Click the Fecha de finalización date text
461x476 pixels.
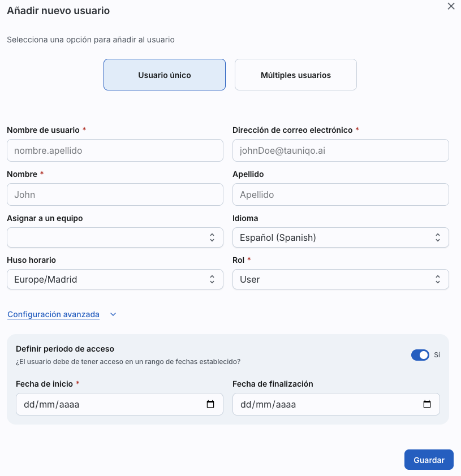click(268, 404)
